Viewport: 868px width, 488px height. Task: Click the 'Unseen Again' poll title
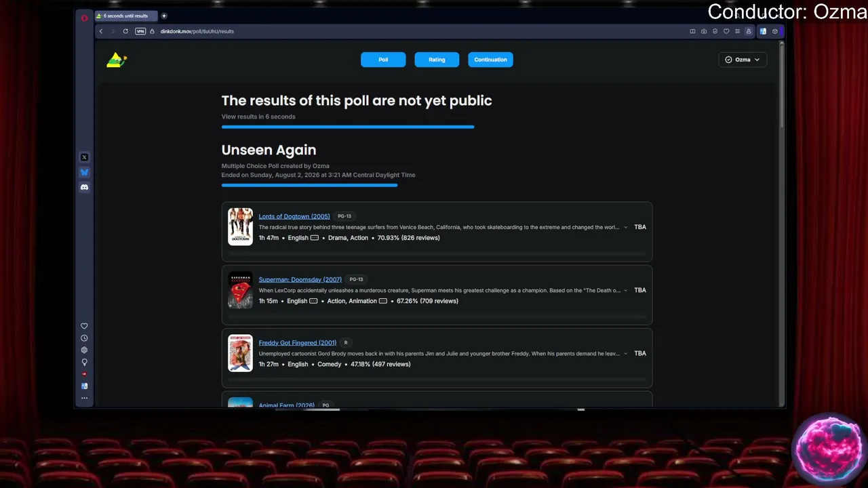pyautogui.click(x=269, y=150)
